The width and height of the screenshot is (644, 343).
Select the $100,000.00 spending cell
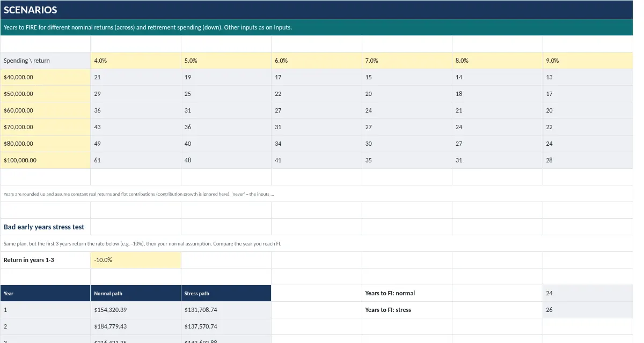[x=46, y=160]
